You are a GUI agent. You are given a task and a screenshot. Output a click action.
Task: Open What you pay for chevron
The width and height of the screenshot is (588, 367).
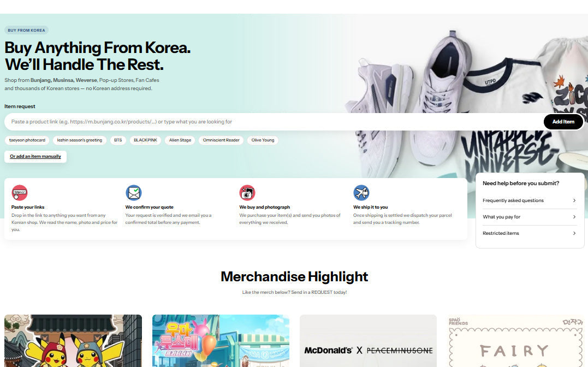tap(574, 217)
